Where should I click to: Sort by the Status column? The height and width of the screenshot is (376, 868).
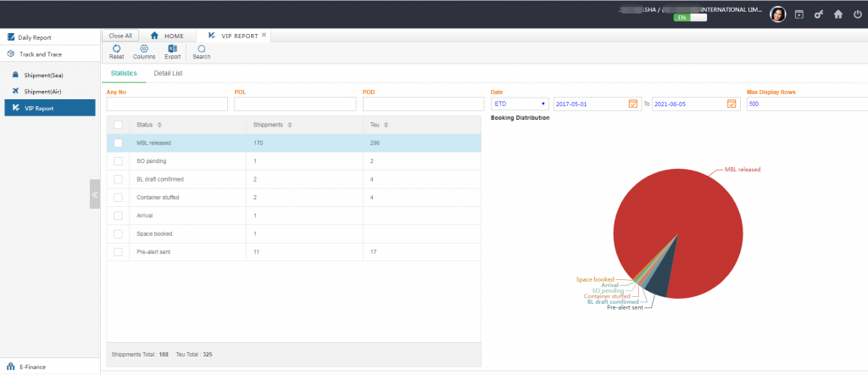[x=159, y=125]
